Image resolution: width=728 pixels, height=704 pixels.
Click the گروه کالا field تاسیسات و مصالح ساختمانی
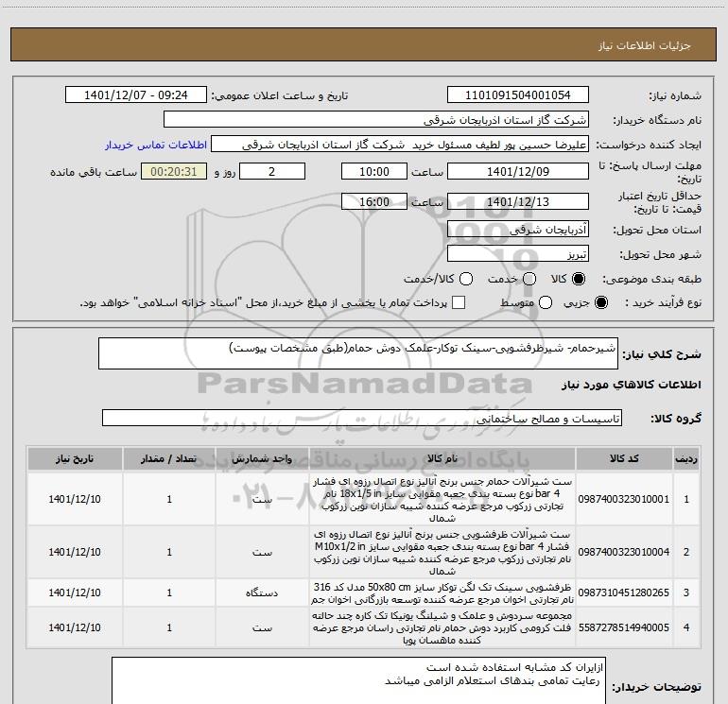pyautogui.click(x=362, y=418)
